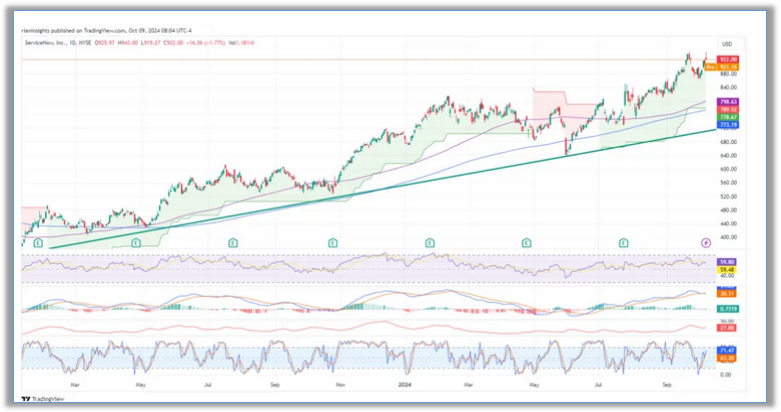
Task: Click earnings E marker nearest May 2023
Action: pyautogui.click(x=136, y=242)
